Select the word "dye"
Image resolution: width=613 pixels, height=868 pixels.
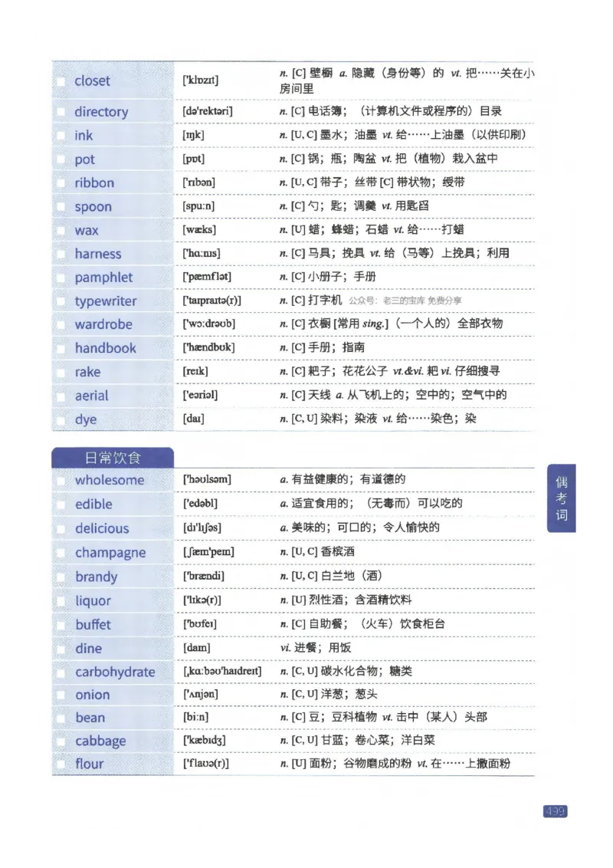[85, 419]
